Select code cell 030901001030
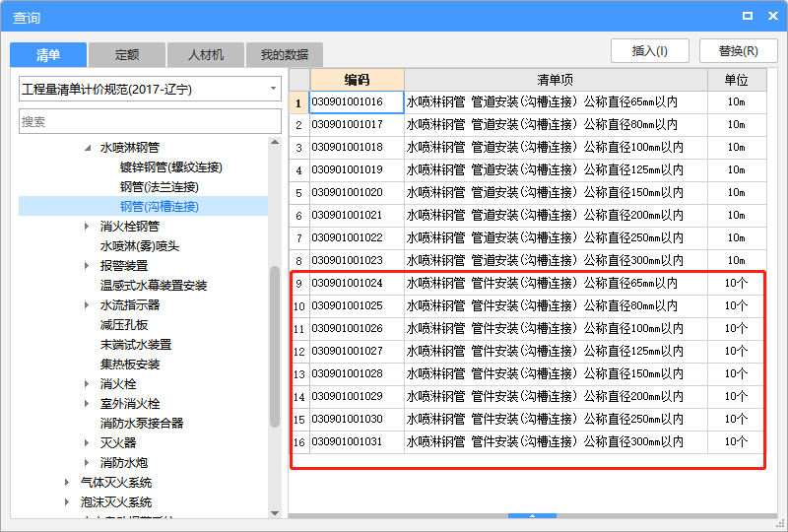The image size is (788, 532). pyautogui.click(x=357, y=419)
